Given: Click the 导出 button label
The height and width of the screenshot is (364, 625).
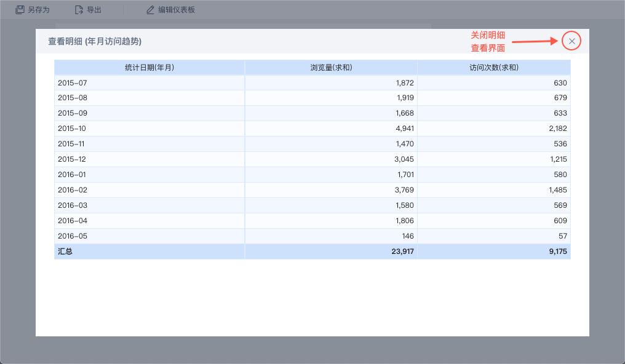Looking at the screenshot, I should [x=94, y=10].
